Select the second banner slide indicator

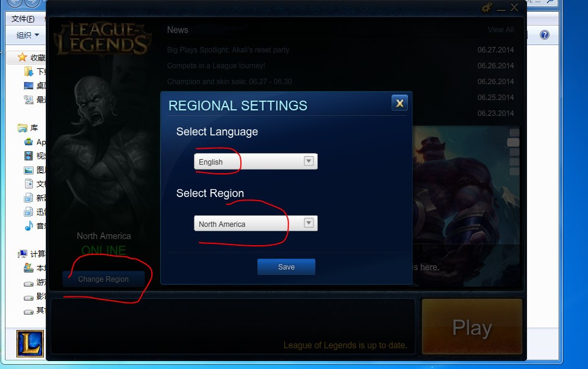tap(513, 142)
